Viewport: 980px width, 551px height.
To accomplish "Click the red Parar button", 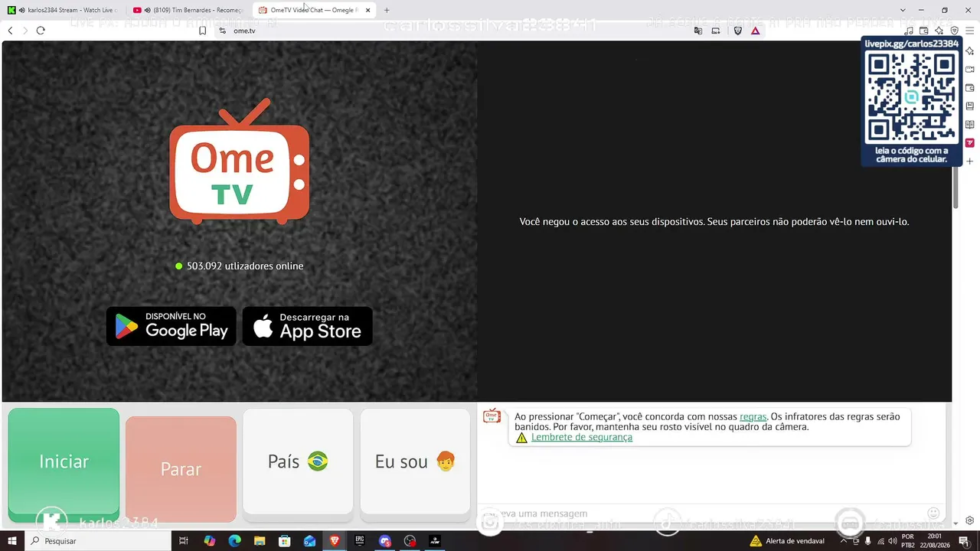I will tap(181, 468).
